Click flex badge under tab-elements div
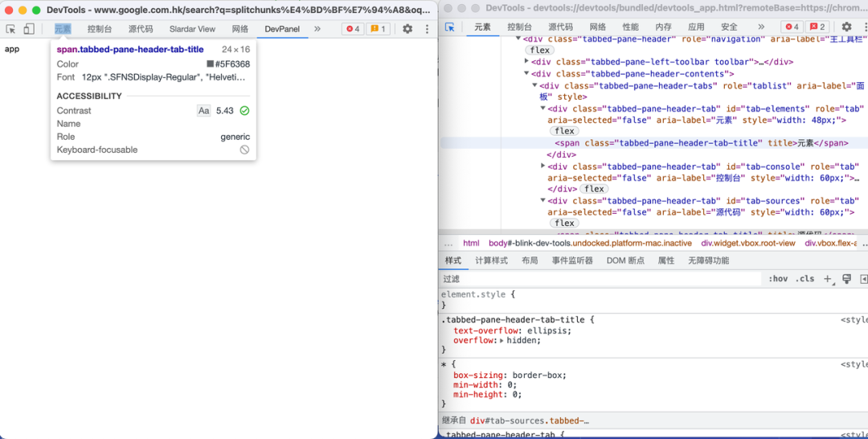The height and width of the screenshot is (439, 868). (564, 131)
